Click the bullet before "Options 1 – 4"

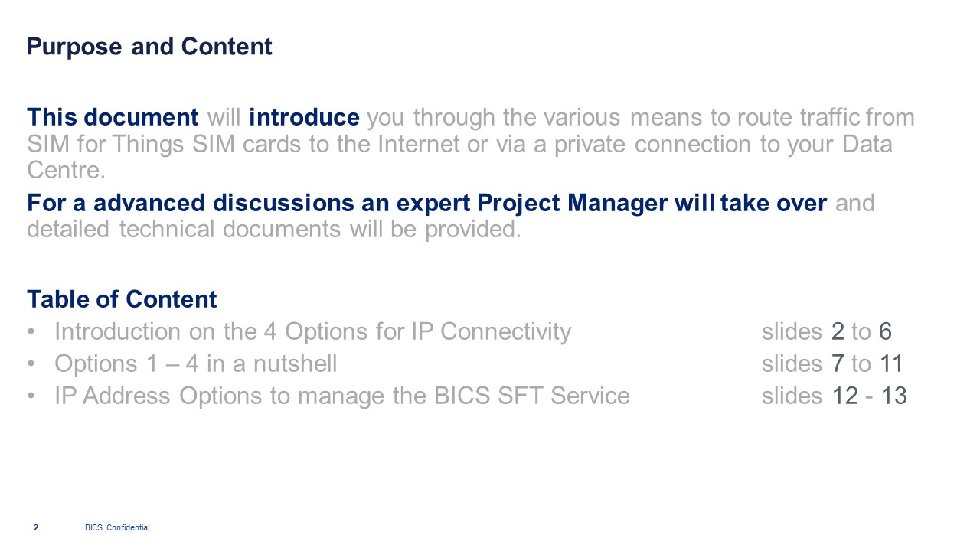(31, 364)
